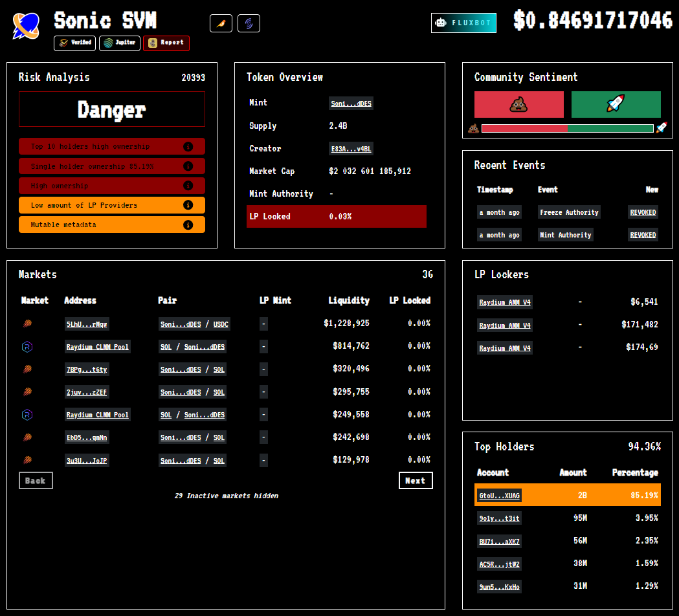Image resolution: width=679 pixels, height=616 pixels.
Task: Vote negative with the red poop button
Action: [x=518, y=104]
